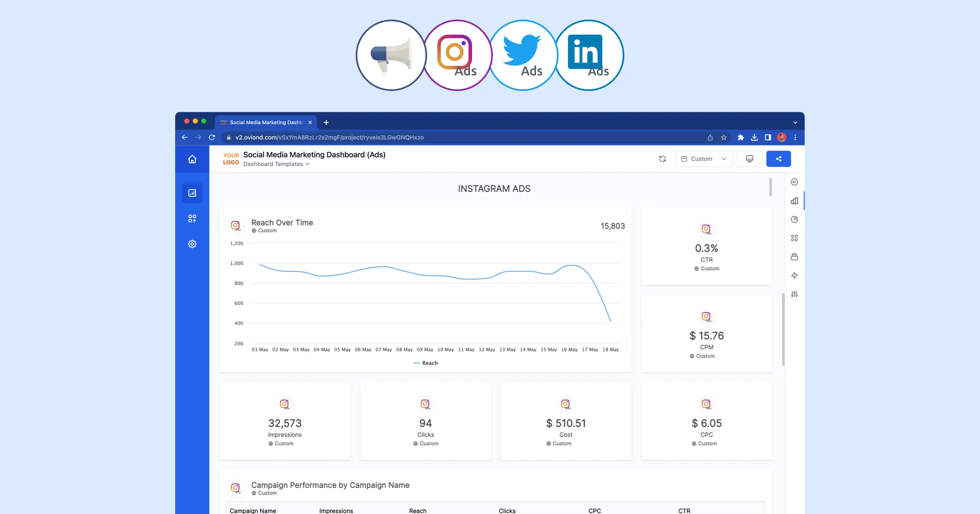This screenshot has width=980, height=514.
Task: Open the browser extensions puzzle icon
Action: (x=741, y=137)
